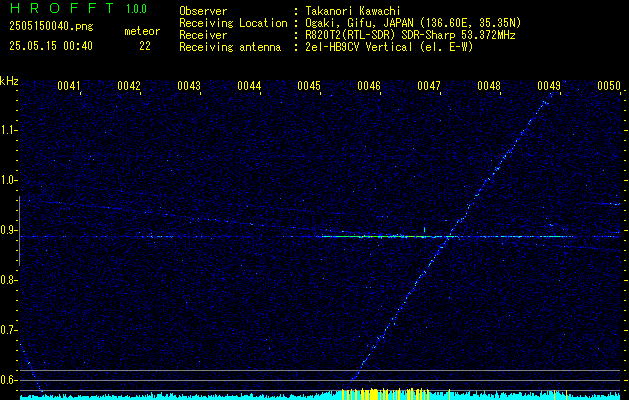Click the 0.6 kHz axis label
629x400 pixels.
coord(8,380)
